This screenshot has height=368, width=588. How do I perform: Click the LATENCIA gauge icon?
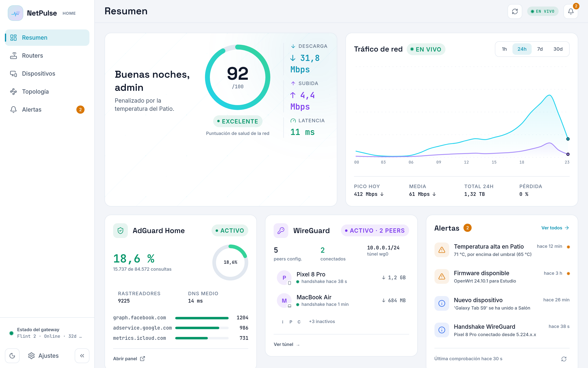coord(293,121)
